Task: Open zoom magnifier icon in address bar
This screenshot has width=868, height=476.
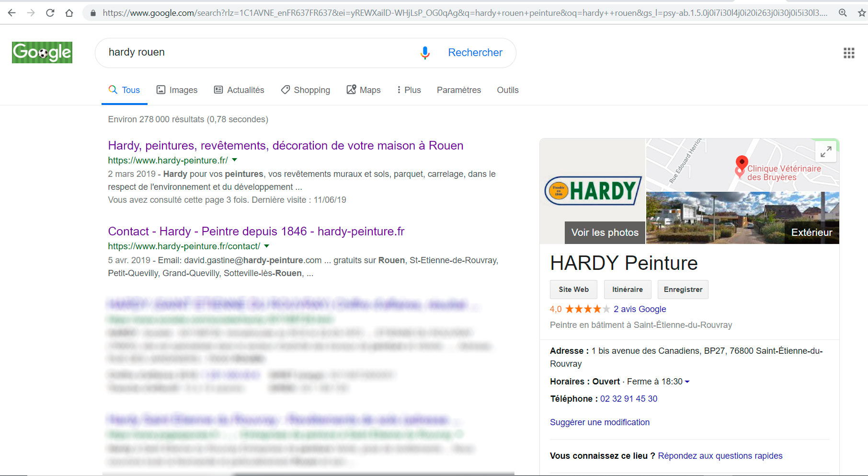Action: point(843,13)
